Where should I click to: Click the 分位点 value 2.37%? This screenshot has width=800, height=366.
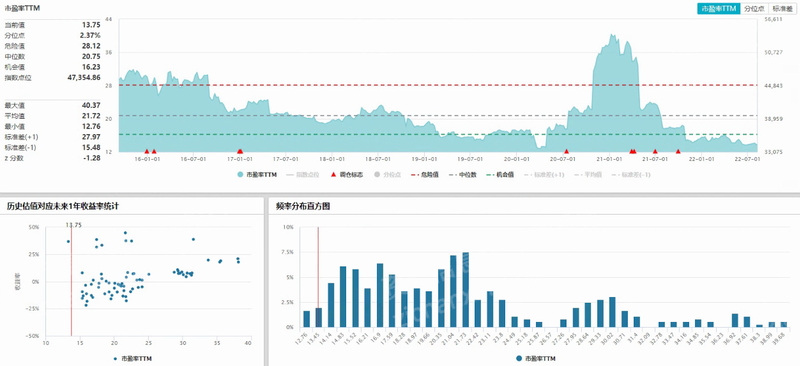(x=90, y=35)
